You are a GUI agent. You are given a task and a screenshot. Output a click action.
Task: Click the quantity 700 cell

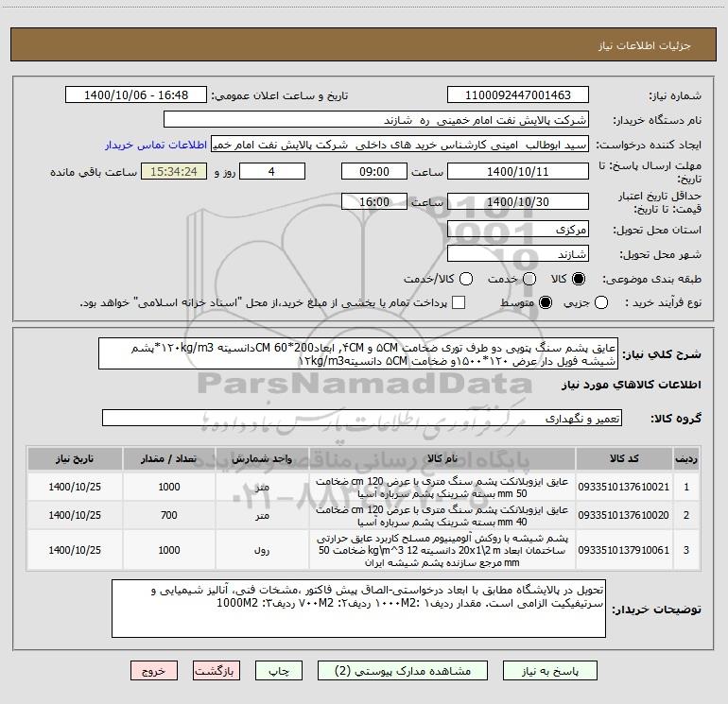pyautogui.click(x=169, y=515)
